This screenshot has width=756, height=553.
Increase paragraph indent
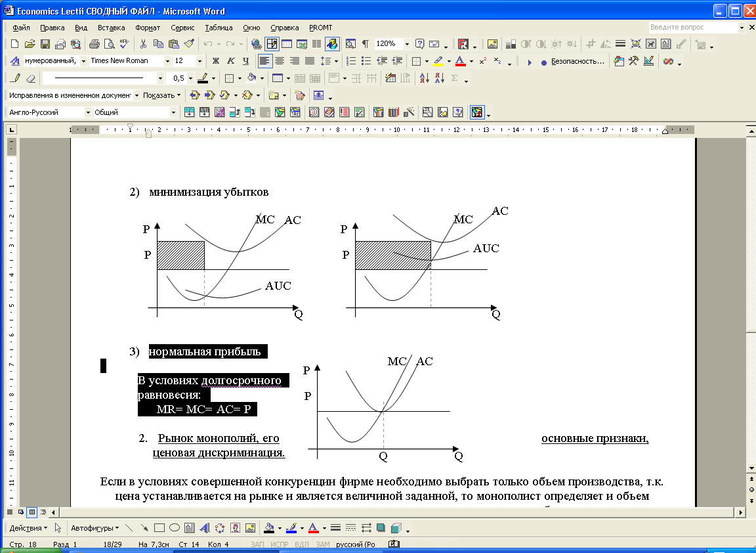397,61
